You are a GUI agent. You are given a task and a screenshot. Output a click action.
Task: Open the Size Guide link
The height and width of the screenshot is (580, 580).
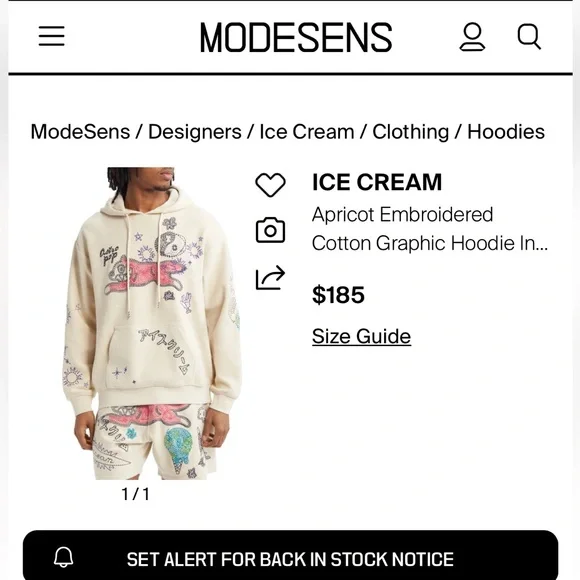(x=361, y=336)
